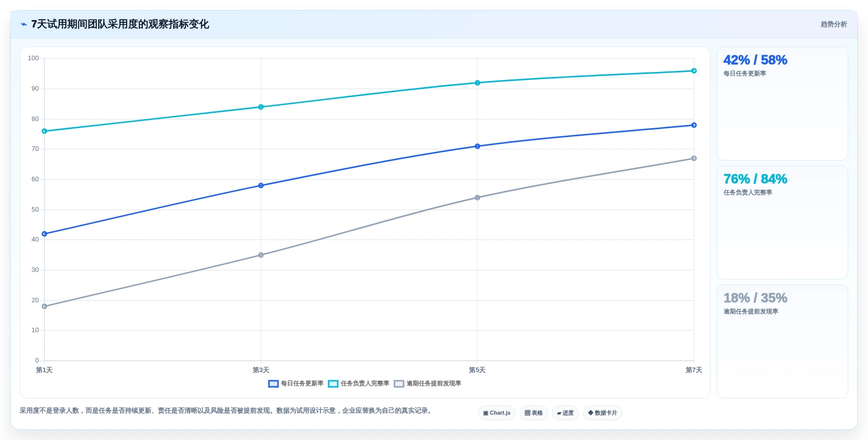Toggle the 任务负责人完整率 legend item
The height and width of the screenshot is (440, 868).
click(359, 384)
